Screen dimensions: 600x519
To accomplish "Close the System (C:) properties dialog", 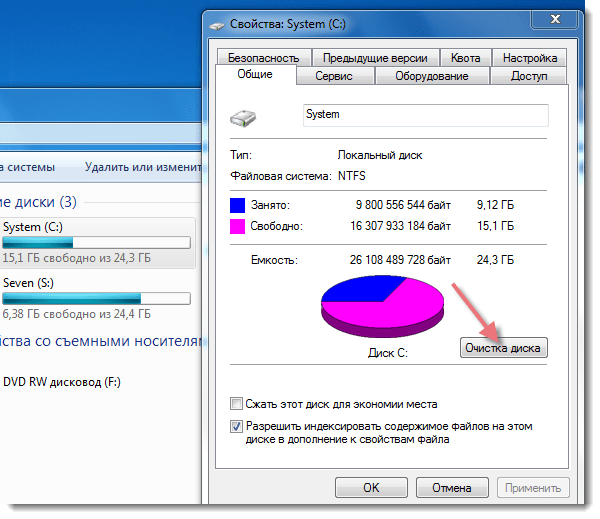I will click(x=555, y=19).
